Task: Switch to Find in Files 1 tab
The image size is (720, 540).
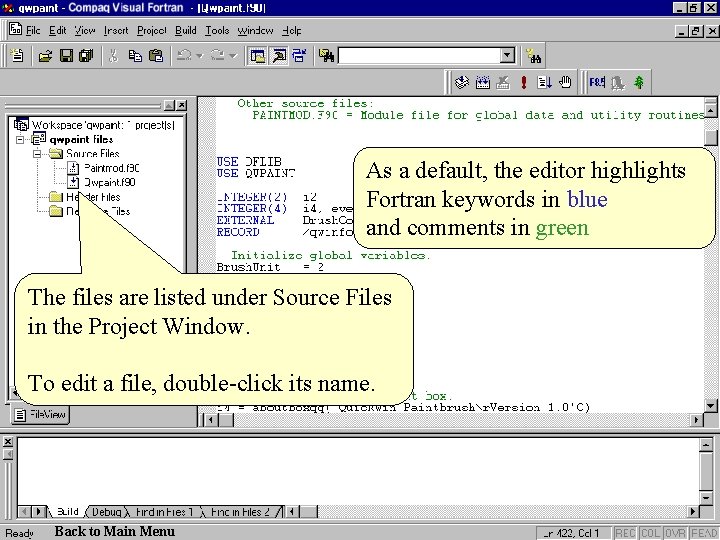Action: [164, 512]
